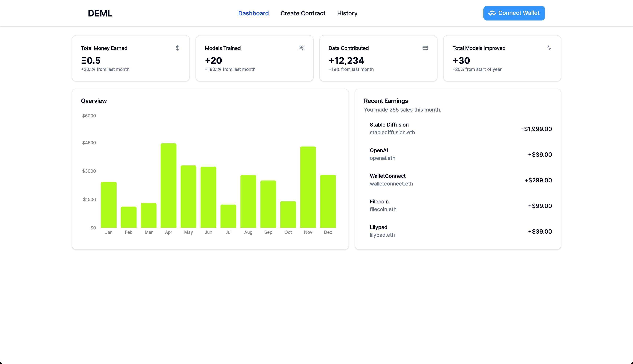
Task: Click the Ξ0.5 total earned value
Action: (x=91, y=60)
